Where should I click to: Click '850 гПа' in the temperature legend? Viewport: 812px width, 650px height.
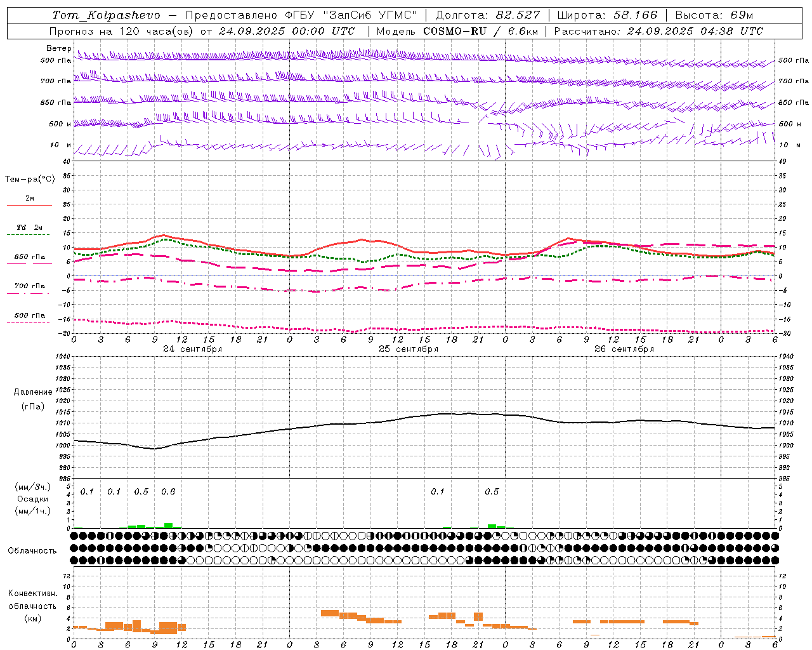[x=30, y=257]
